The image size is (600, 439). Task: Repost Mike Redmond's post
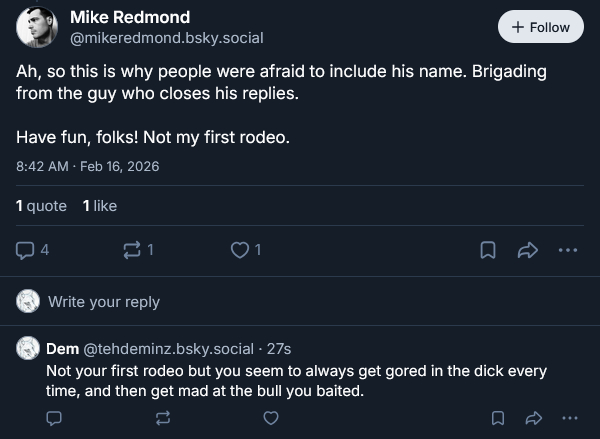click(133, 251)
